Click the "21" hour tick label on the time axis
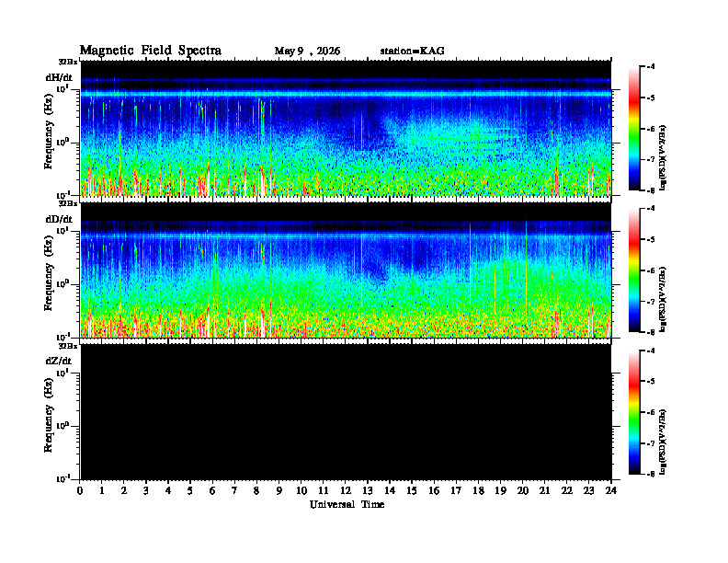 (x=544, y=491)
